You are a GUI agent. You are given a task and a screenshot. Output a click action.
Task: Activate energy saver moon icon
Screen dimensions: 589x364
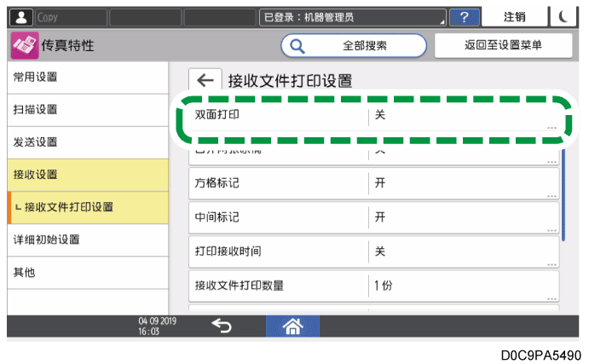click(x=563, y=17)
